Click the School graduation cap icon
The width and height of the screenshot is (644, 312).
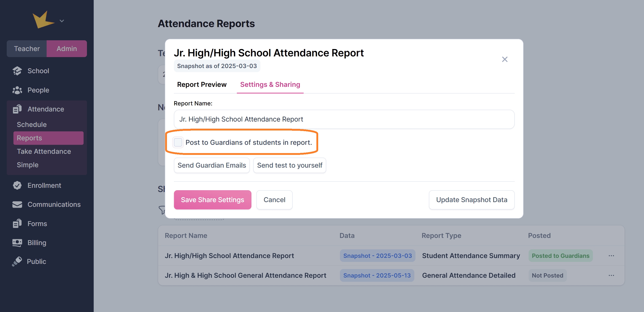[17, 71]
